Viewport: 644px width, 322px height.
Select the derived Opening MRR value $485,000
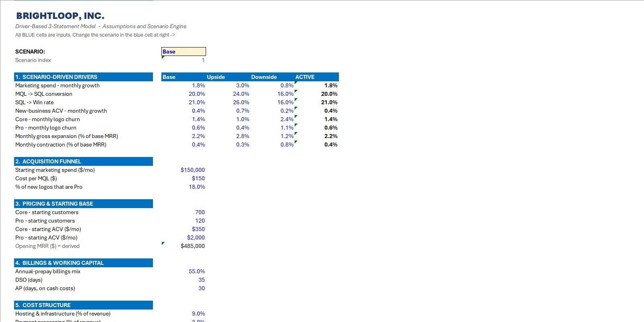tap(193, 246)
